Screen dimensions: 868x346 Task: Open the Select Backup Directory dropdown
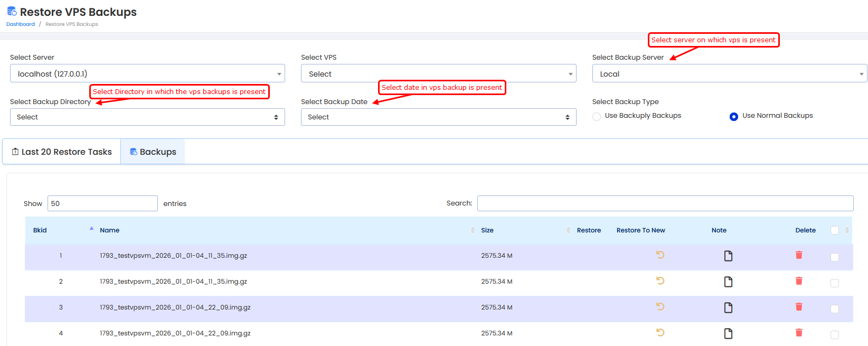click(x=147, y=117)
